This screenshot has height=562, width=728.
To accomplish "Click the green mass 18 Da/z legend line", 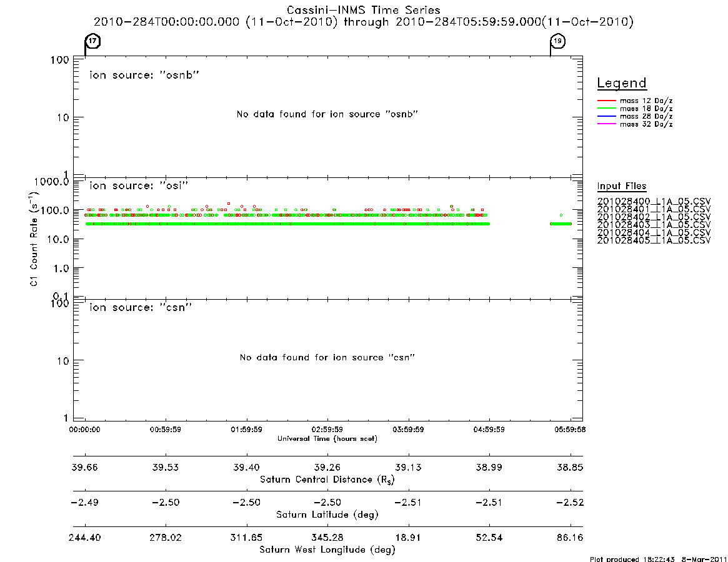I will (x=606, y=109).
